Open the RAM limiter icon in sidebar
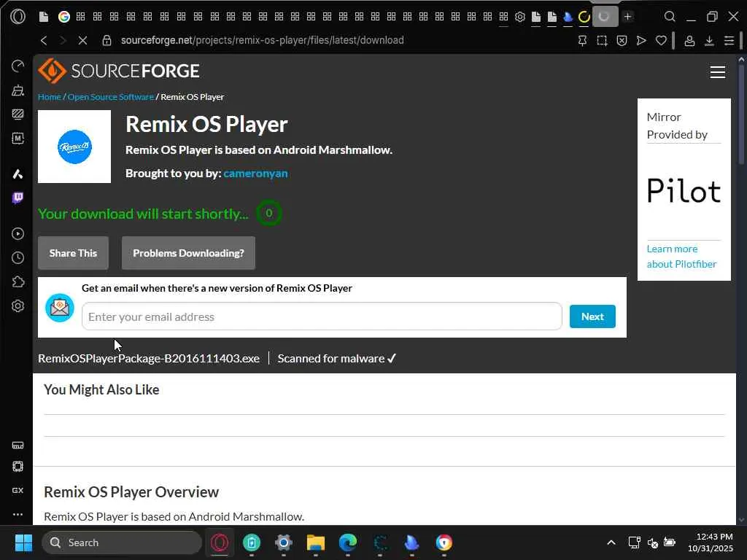747x560 pixels. click(x=18, y=446)
